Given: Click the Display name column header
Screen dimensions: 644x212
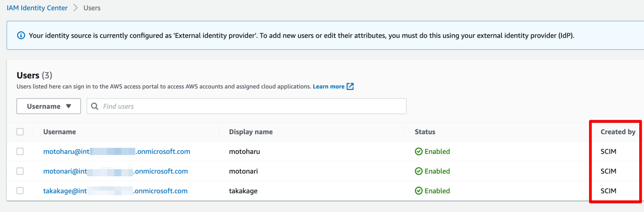Looking at the screenshot, I should coord(251,132).
